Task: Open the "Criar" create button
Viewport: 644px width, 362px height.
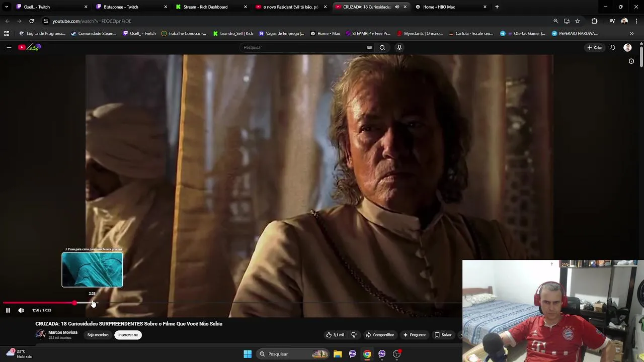Action: tap(594, 48)
